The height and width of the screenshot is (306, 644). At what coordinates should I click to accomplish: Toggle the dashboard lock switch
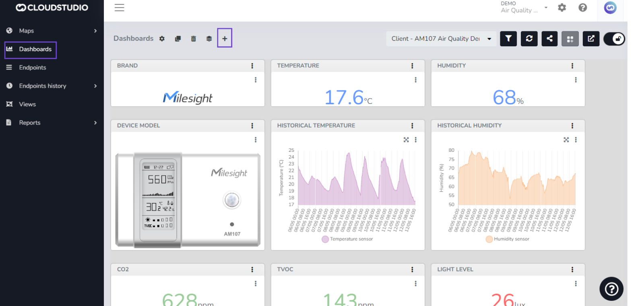pyautogui.click(x=614, y=39)
